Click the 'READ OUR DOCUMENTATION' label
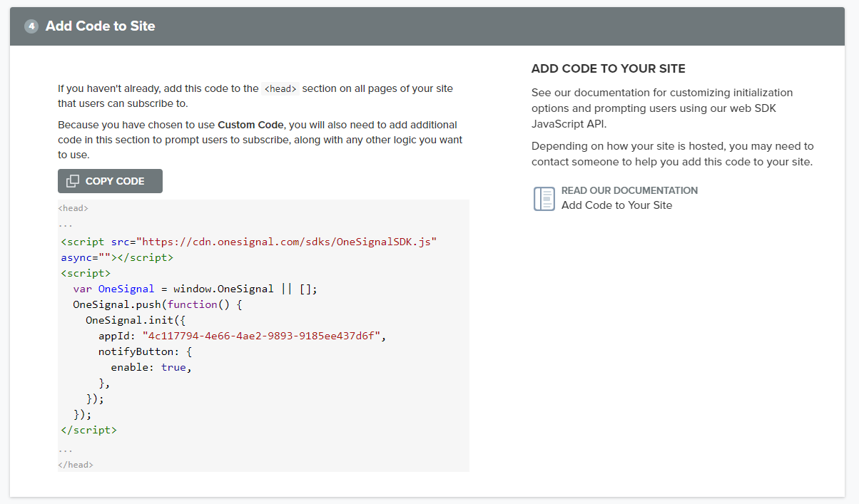This screenshot has width=859, height=504. point(629,190)
